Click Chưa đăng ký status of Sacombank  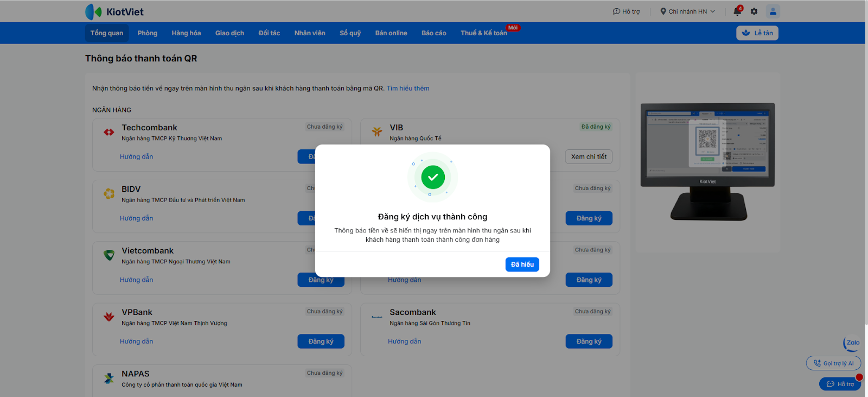pos(592,311)
